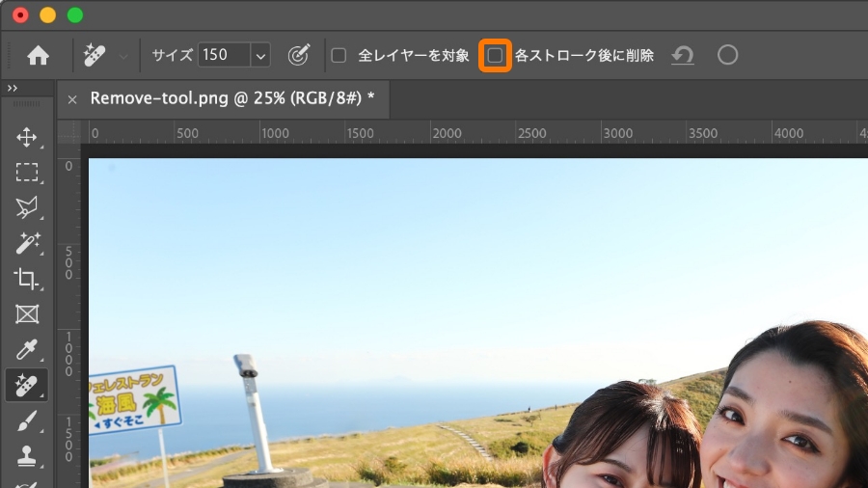Click the 全レイヤーを対象 label text
The image size is (868, 488).
(414, 55)
